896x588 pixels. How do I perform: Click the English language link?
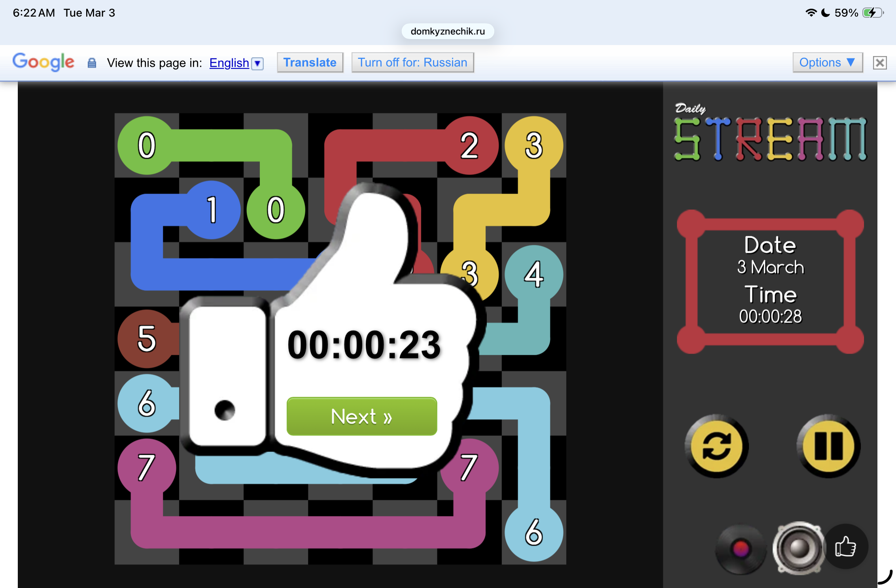click(x=229, y=63)
